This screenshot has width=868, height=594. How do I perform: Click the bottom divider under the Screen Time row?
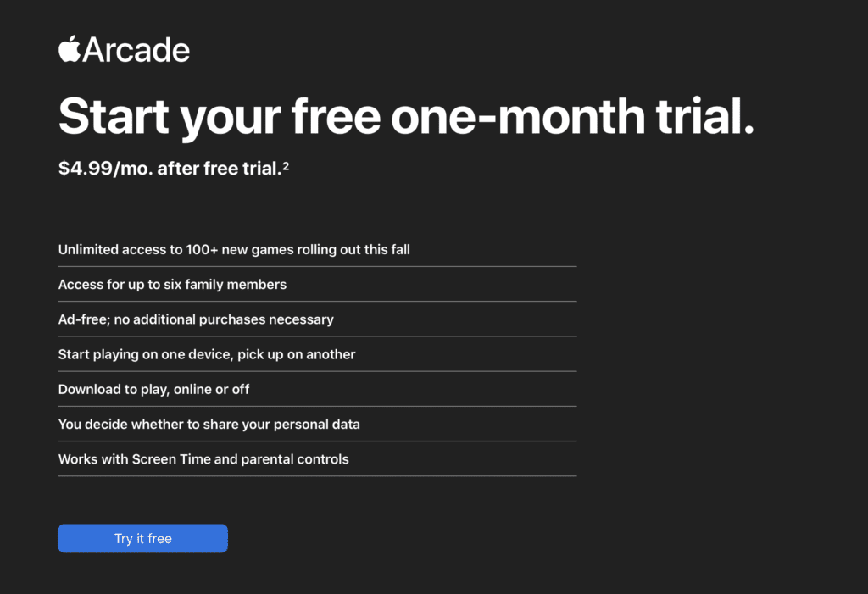[317, 476]
